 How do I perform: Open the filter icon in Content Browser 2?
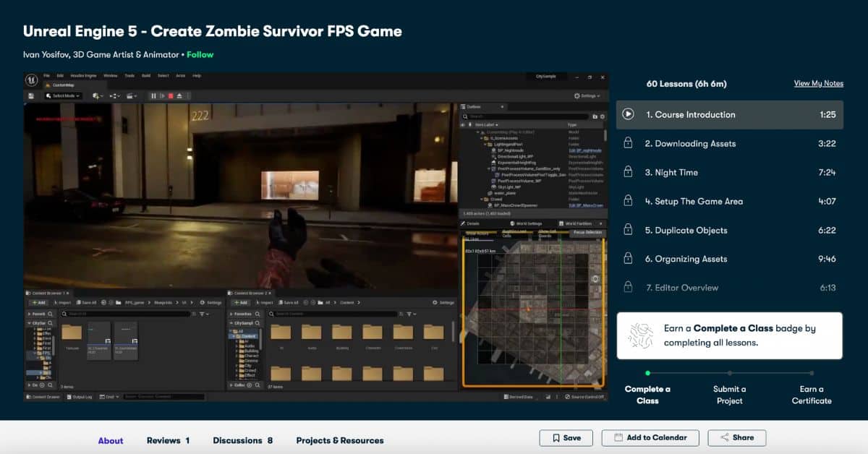[409, 314]
